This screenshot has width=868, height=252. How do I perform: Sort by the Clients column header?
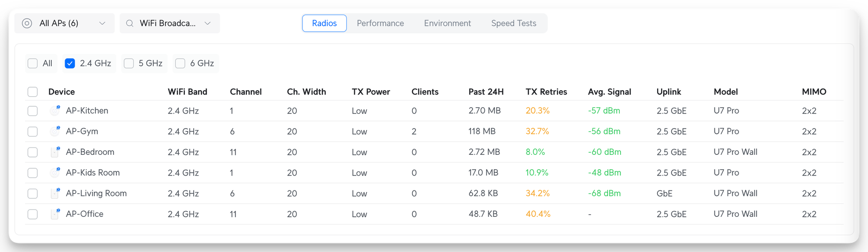[x=425, y=92]
